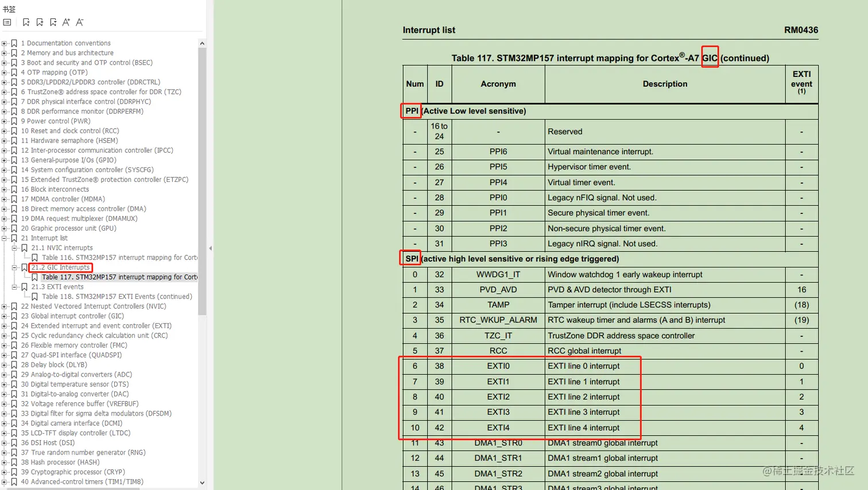The height and width of the screenshot is (490, 868).
Task: Click bookmark icon of 21.1 NVIC interrupts
Action: (25, 248)
